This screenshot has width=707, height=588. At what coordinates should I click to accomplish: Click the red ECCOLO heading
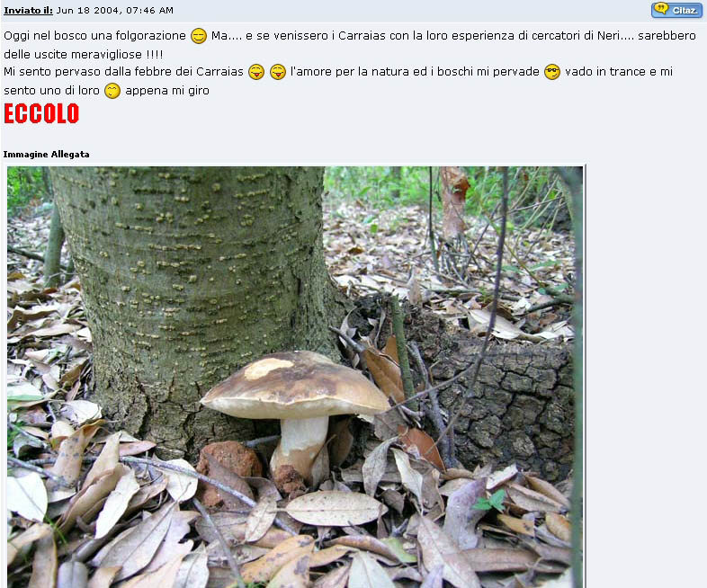click(41, 113)
